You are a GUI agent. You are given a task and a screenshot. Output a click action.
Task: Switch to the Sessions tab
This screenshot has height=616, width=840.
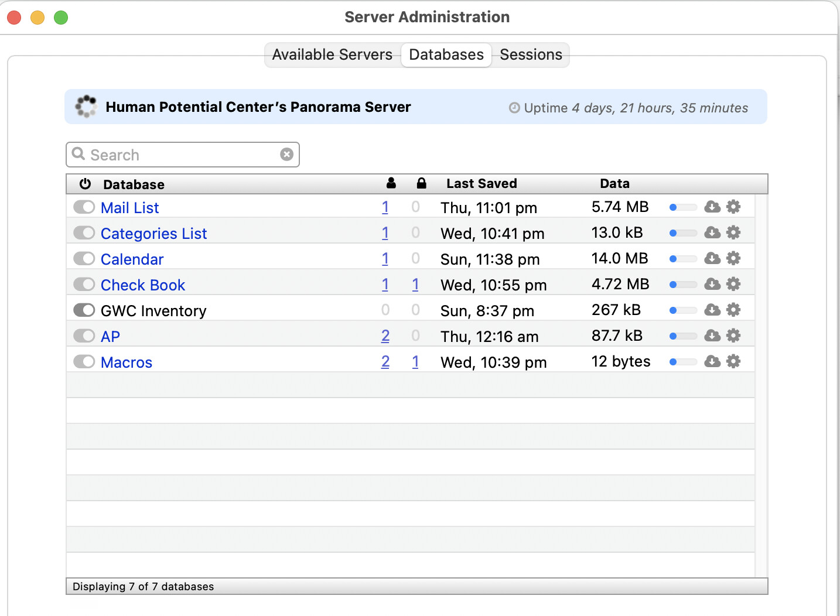pyautogui.click(x=530, y=55)
